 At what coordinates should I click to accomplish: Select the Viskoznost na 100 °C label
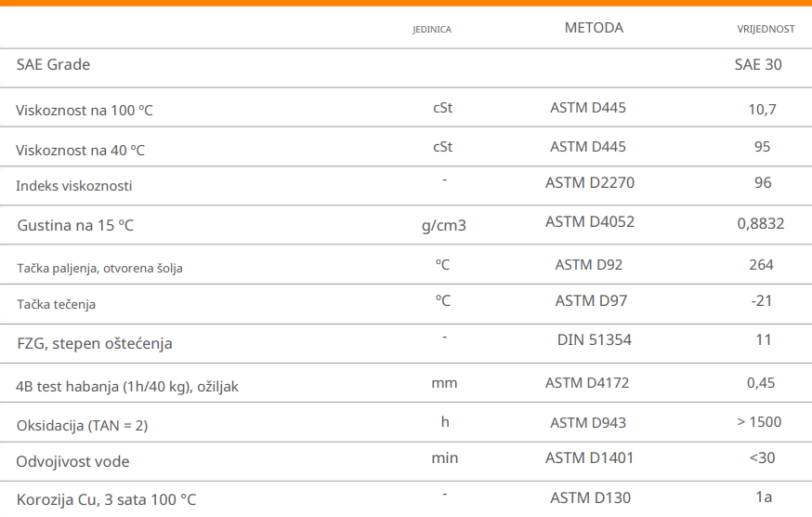[x=85, y=111]
